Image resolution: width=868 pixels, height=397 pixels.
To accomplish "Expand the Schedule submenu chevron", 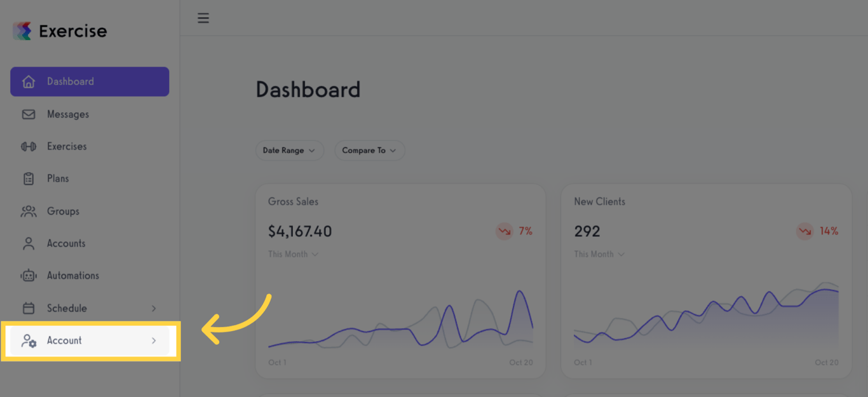I will click(x=154, y=308).
